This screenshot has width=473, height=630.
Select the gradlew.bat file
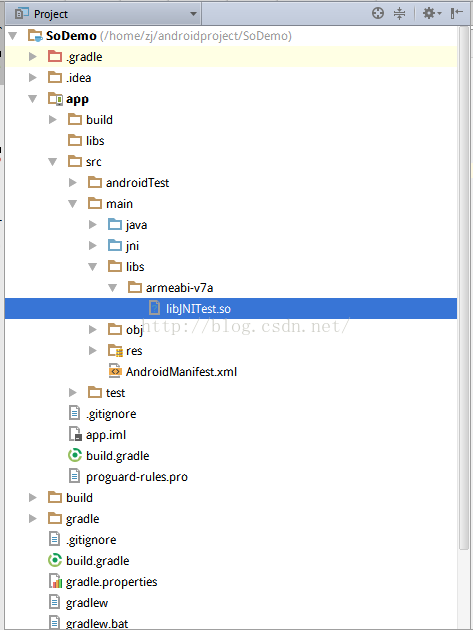pyautogui.click(x=97, y=624)
